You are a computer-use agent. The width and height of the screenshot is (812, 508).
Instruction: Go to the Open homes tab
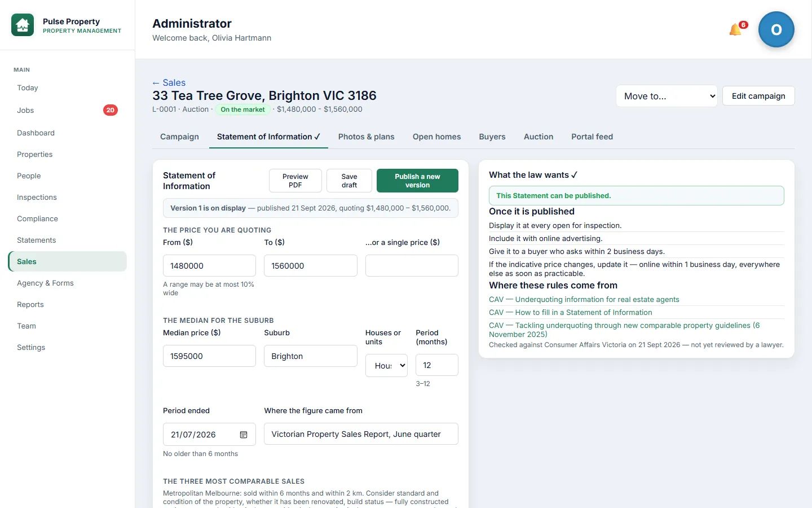436,137
